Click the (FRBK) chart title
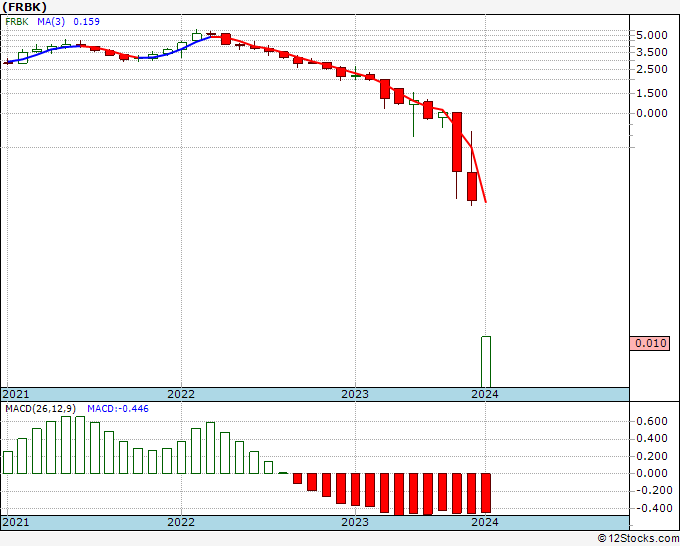 24,7
